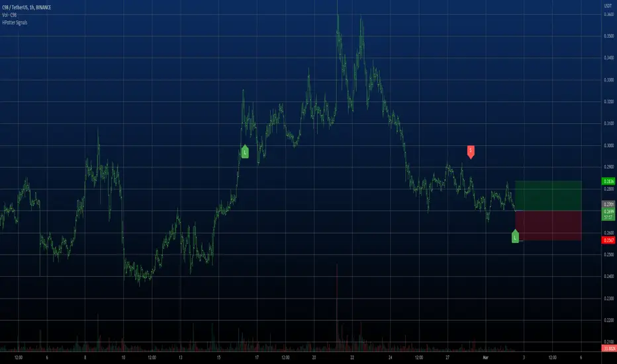Click the USDT currency label on the price axis
Image resolution: width=617 pixels, height=364 pixels.
click(608, 6)
